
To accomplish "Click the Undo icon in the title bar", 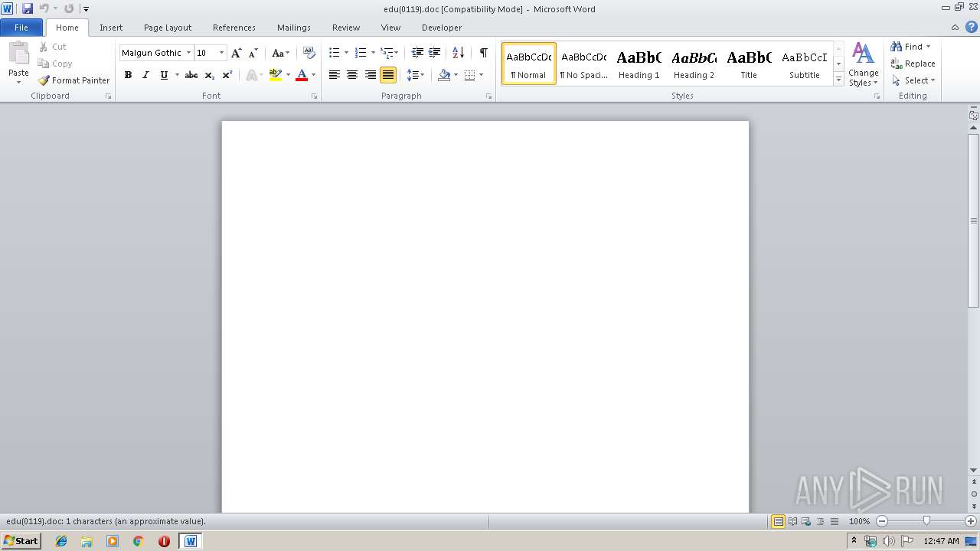I will [x=44, y=8].
